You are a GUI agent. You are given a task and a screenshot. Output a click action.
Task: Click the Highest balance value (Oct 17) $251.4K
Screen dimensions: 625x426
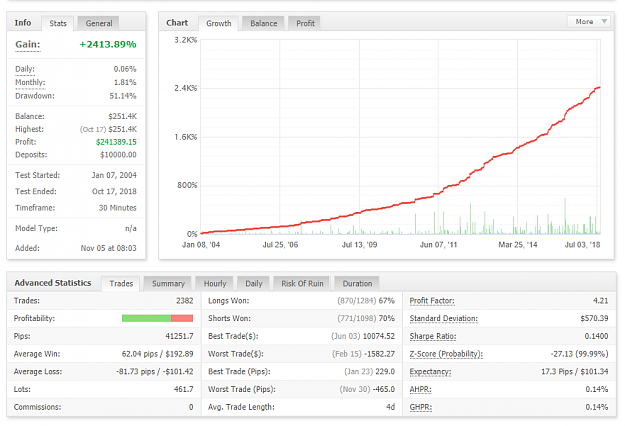click(108, 129)
